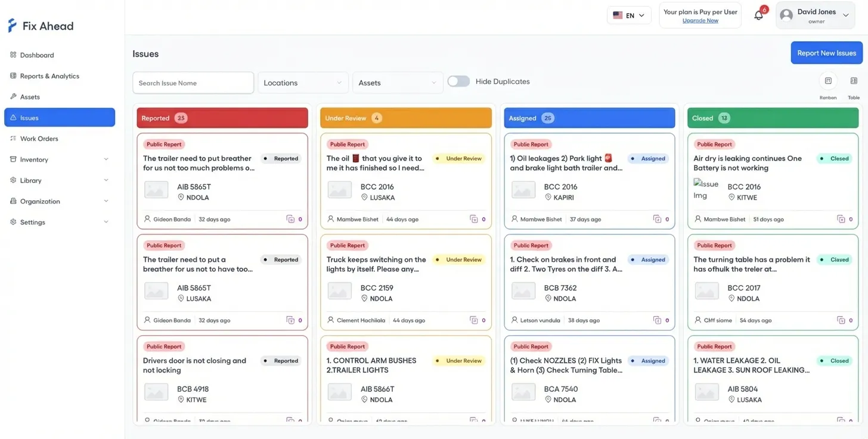Click the Report New Issues button

(x=826, y=52)
